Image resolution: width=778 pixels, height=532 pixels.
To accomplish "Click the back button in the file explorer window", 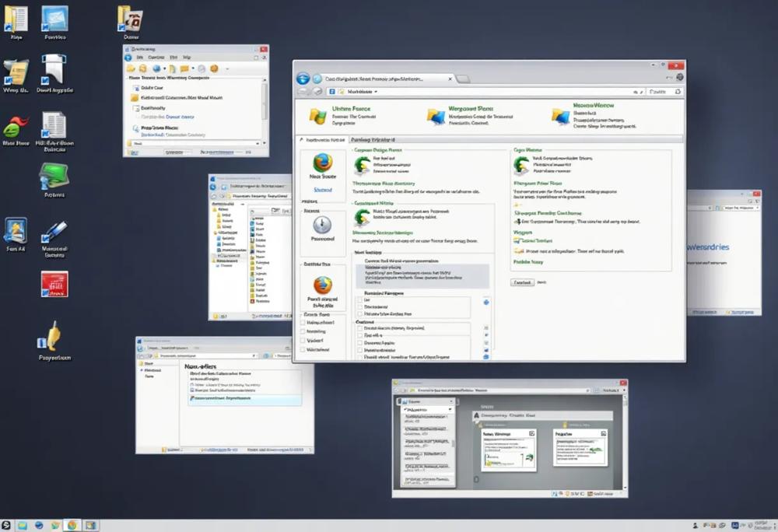I will (x=213, y=187).
